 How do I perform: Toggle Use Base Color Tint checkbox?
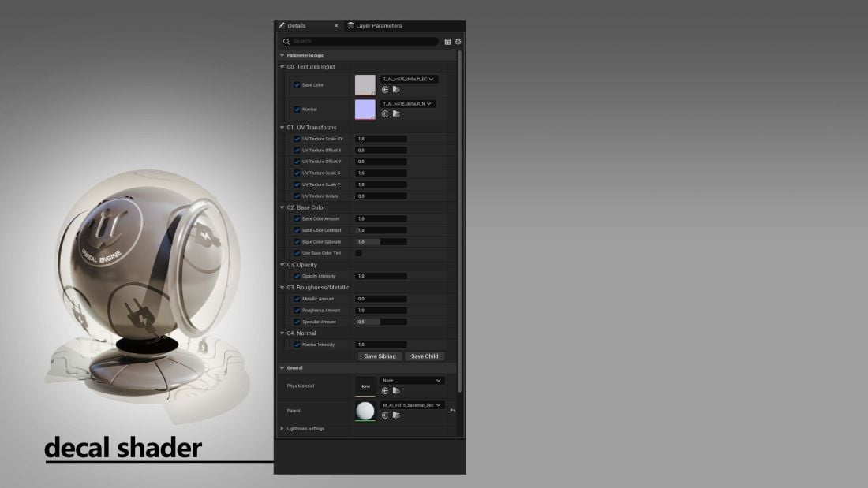click(297, 253)
